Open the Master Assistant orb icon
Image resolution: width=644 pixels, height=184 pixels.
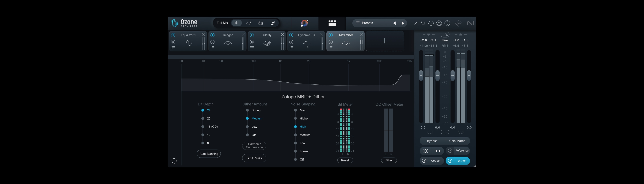[x=305, y=23]
